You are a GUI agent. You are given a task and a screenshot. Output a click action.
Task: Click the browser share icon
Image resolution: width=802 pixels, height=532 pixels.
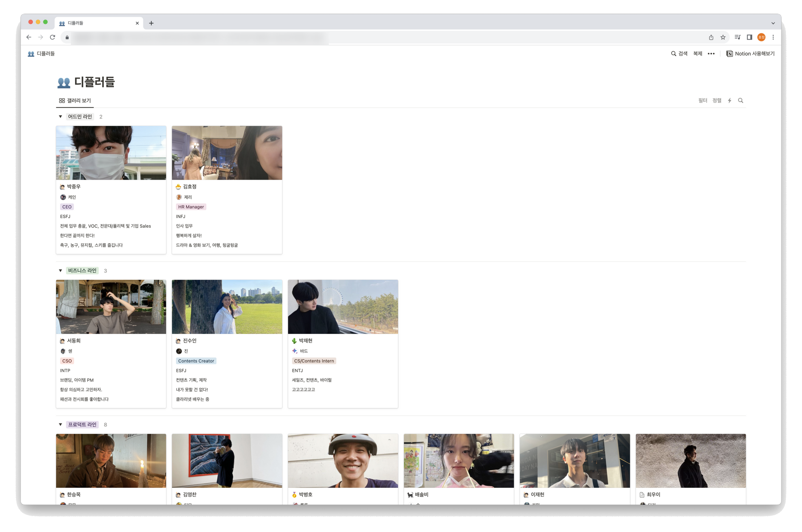[x=711, y=37]
